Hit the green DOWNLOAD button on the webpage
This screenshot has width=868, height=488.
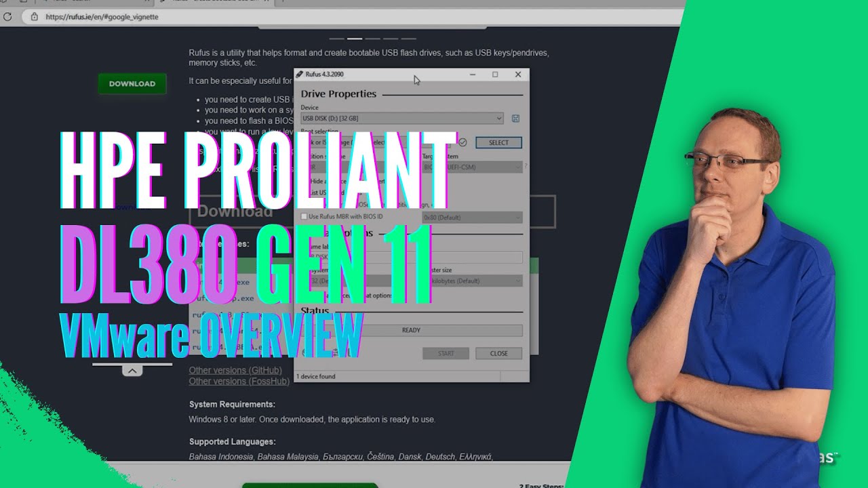(132, 84)
